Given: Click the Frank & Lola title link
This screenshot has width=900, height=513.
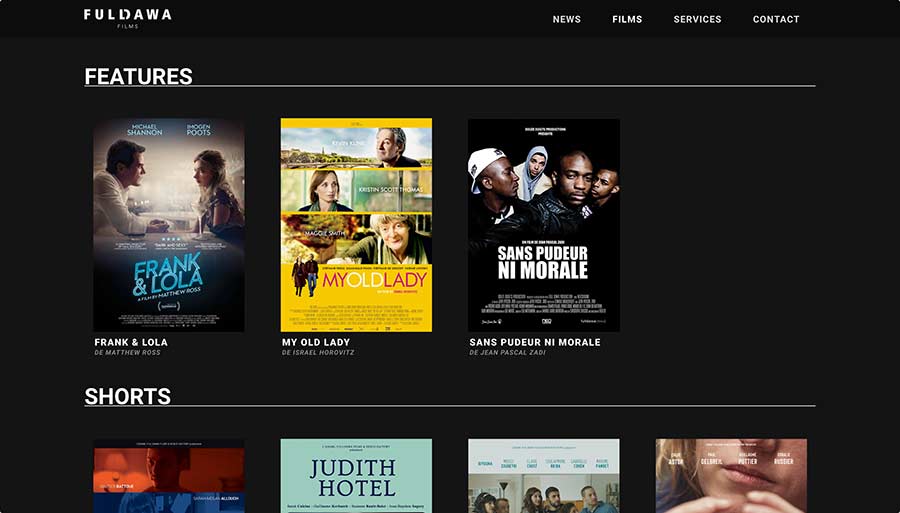Looking at the screenshot, I should tap(131, 342).
